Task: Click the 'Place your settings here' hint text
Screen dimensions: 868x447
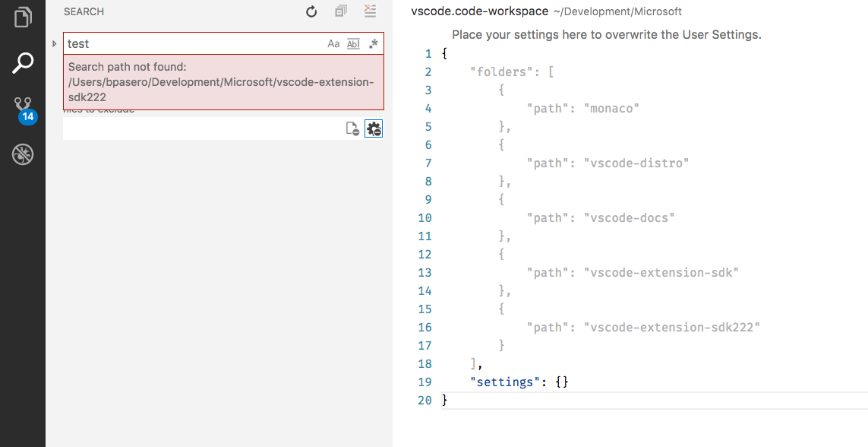Action: pos(606,34)
